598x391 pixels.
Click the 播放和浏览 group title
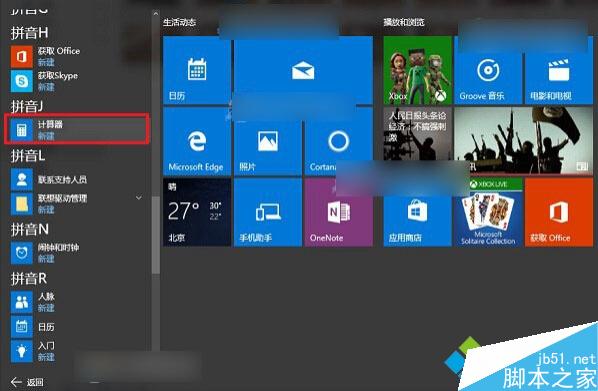[404, 22]
